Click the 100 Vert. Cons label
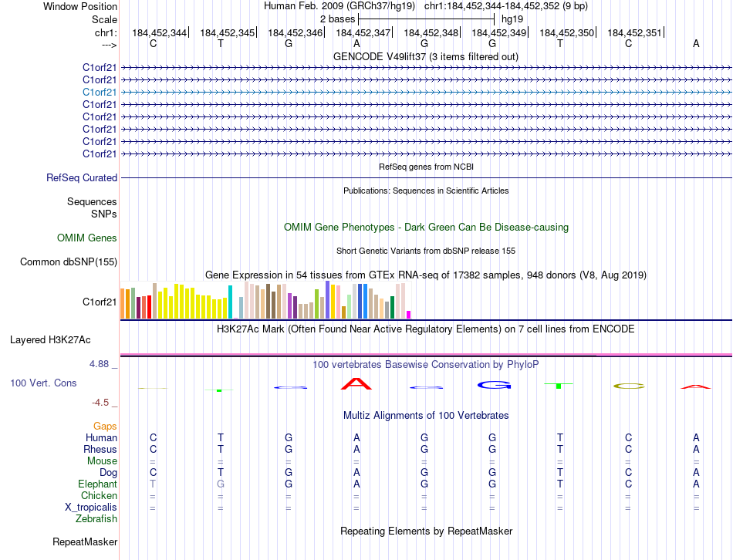The height and width of the screenshot is (560, 733). [x=43, y=383]
